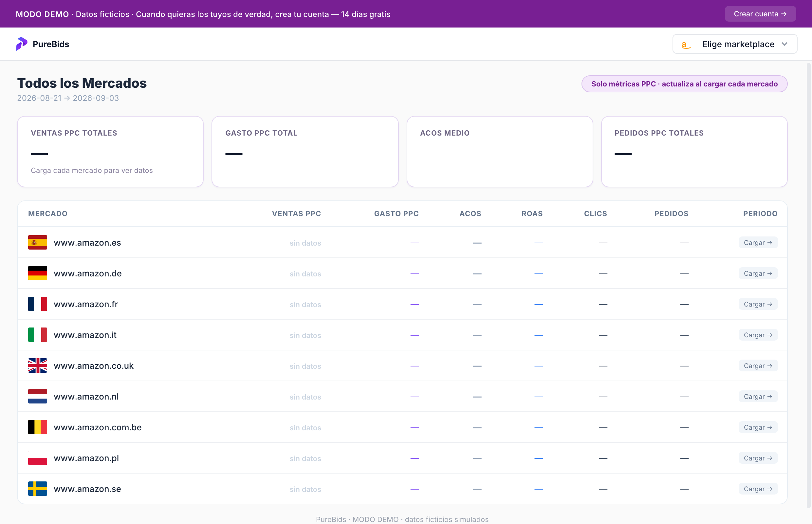Click the Netherlands flag icon
The height and width of the screenshot is (524, 812).
37,396
